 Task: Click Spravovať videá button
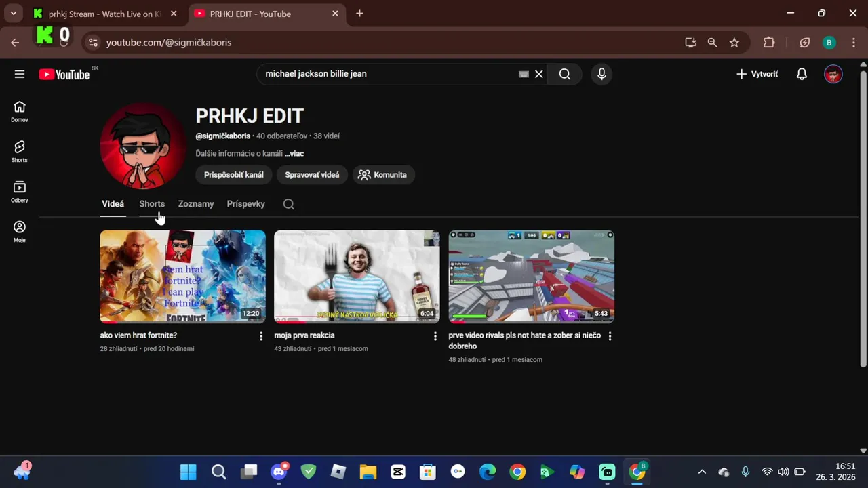[312, 175]
